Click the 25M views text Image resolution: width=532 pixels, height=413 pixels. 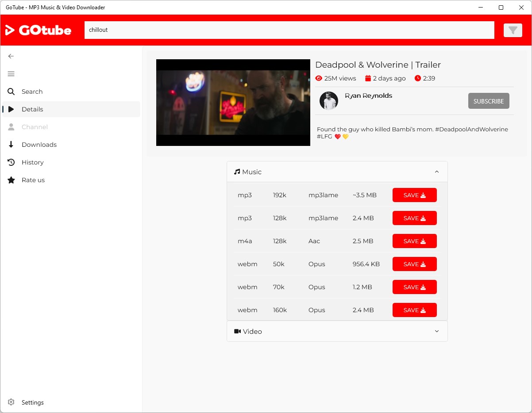[x=340, y=78]
